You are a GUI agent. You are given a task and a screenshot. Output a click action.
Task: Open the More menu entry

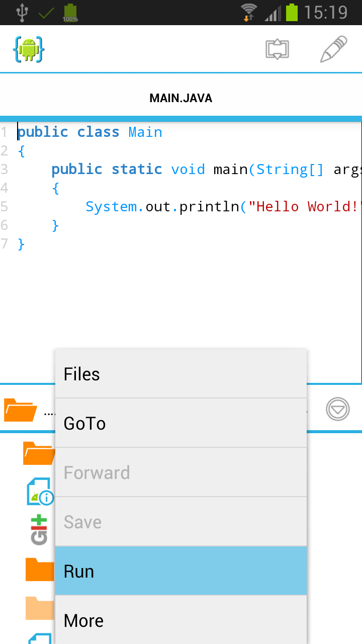point(181,620)
